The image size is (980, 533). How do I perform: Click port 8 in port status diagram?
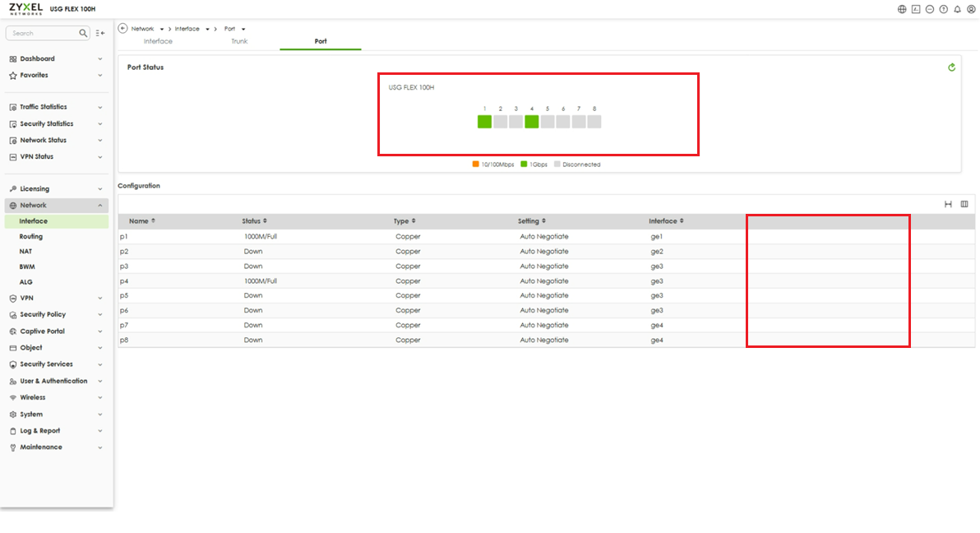pyautogui.click(x=594, y=122)
